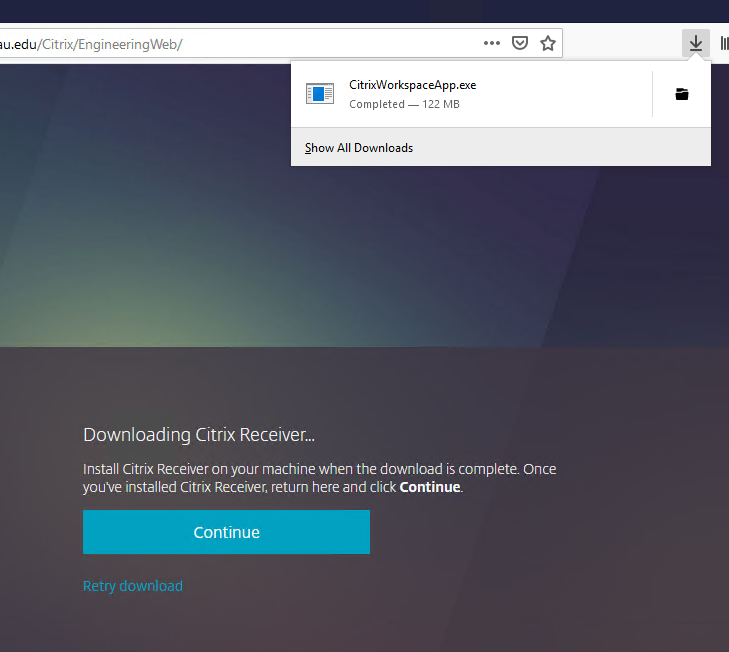Click the CitrixWorkspaceApp.exe installer file icon

click(x=320, y=94)
